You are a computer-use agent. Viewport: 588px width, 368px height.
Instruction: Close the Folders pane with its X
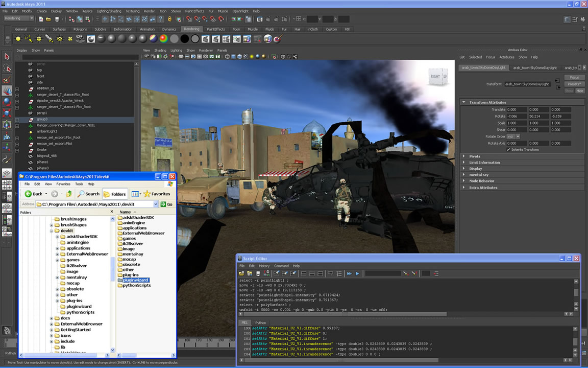[x=112, y=212]
